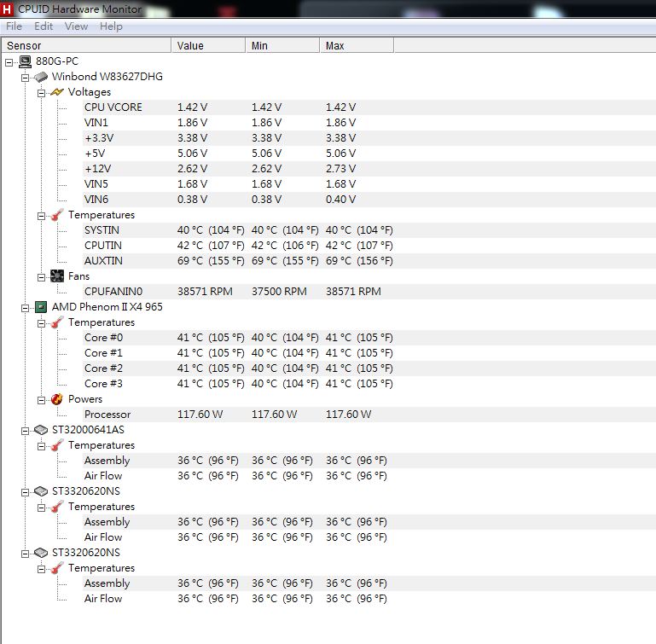This screenshot has height=644, width=656.
Task: Click the 117.60 W processor value
Action: tap(200, 415)
